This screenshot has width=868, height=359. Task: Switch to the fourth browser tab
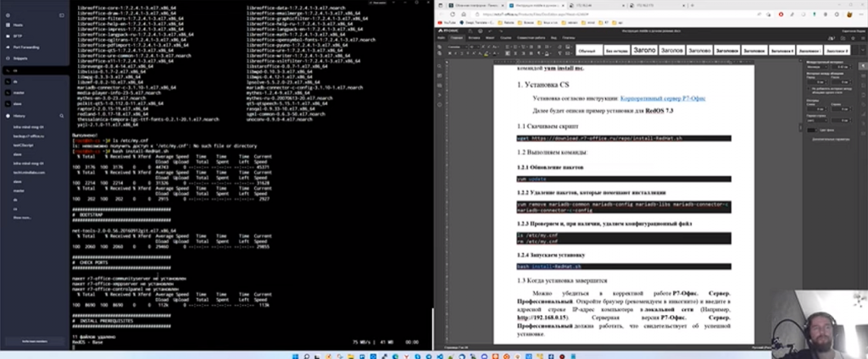(x=657, y=5)
